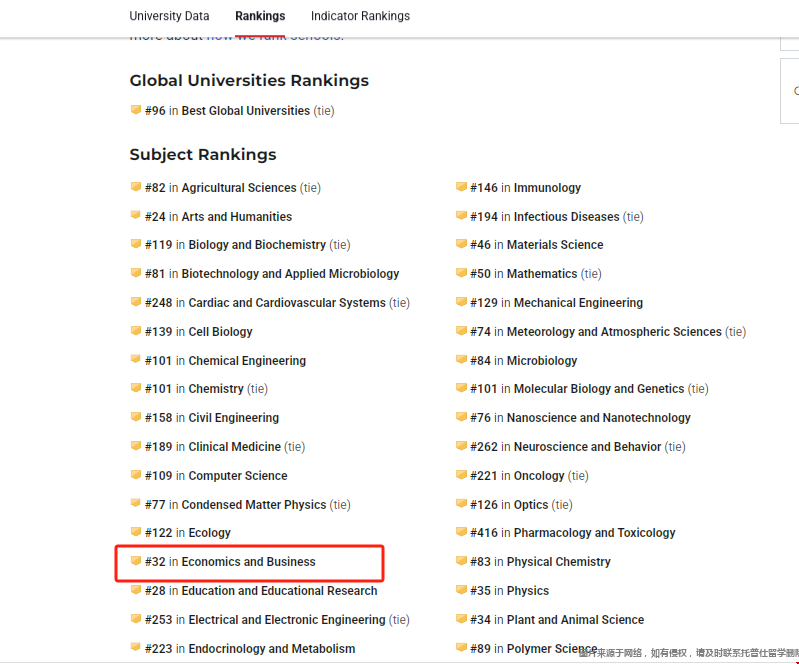Open Materials Science ranking
The width and height of the screenshot is (799, 664).
tap(555, 245)
